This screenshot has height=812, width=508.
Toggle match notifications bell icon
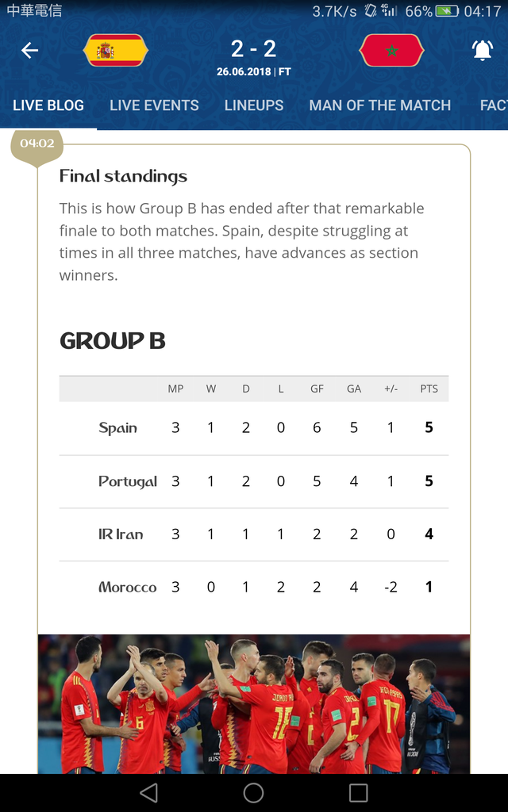pyautogui.click(x=482, y=50)
